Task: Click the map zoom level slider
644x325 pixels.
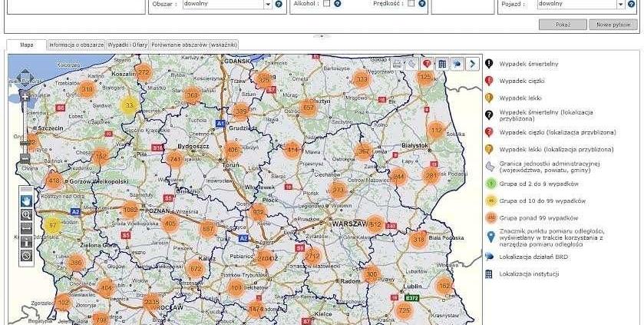Action: [x=25, y=128]
